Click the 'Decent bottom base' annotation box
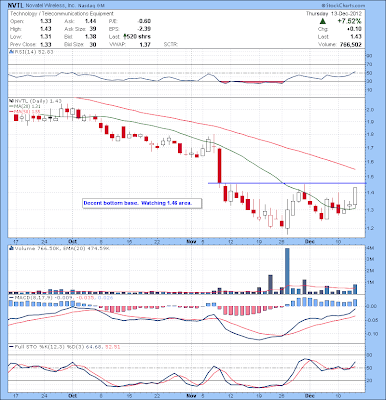This screenshot has height=400, width=386. tap(142, 203)
